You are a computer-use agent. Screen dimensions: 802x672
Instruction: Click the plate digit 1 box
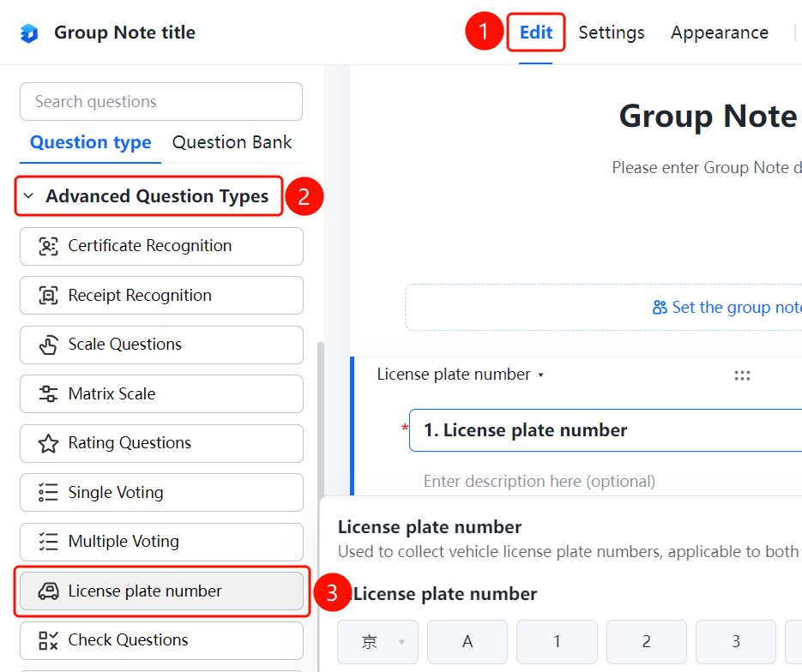click(x=557, y=641)
